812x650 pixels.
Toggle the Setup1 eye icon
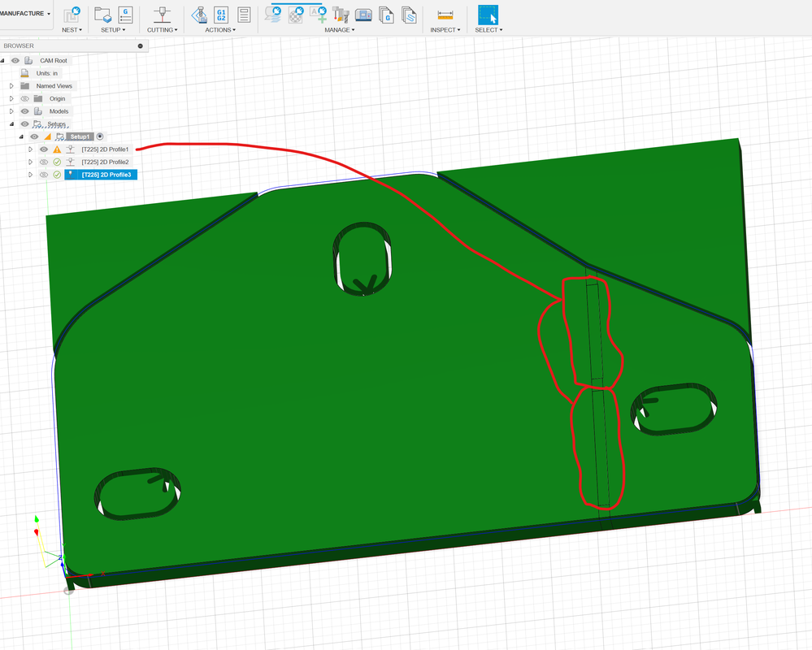pos(34,136)
